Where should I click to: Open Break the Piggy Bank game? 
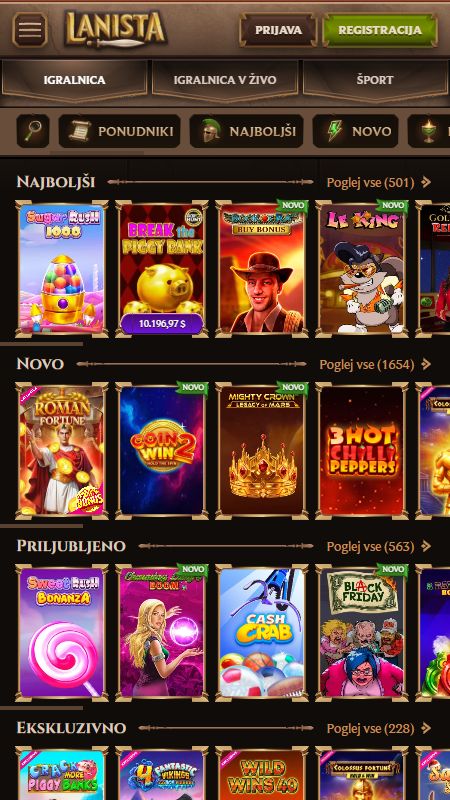(162, 269)
